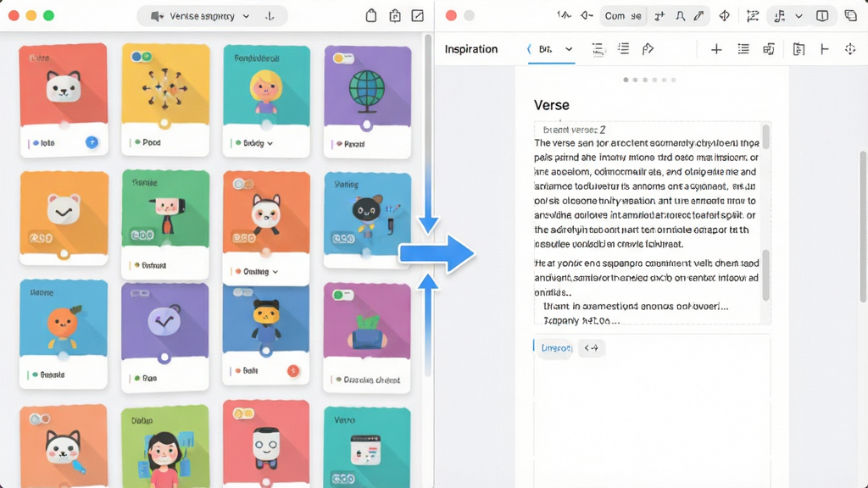Screen dimensions: 868x488
Task: Toggle the switch on the purple globe card
Action: (342, 58)
